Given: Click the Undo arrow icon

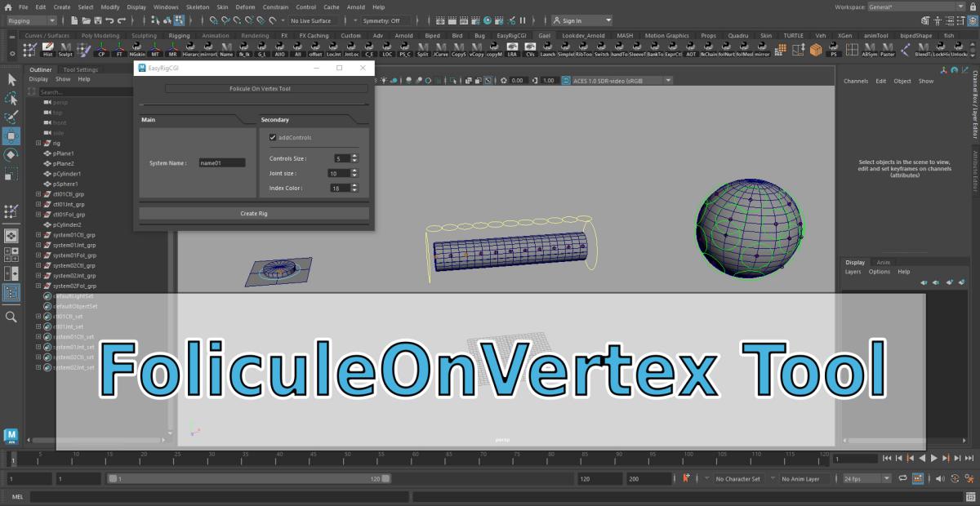Looking at the screenshot, I should (110, 20).
